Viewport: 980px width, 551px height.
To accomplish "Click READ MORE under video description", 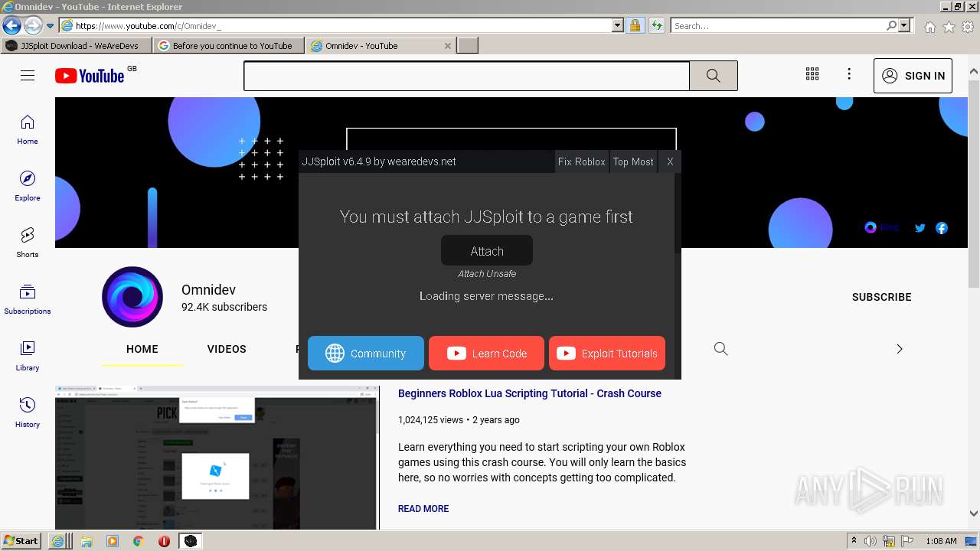I will click(423, 509).
